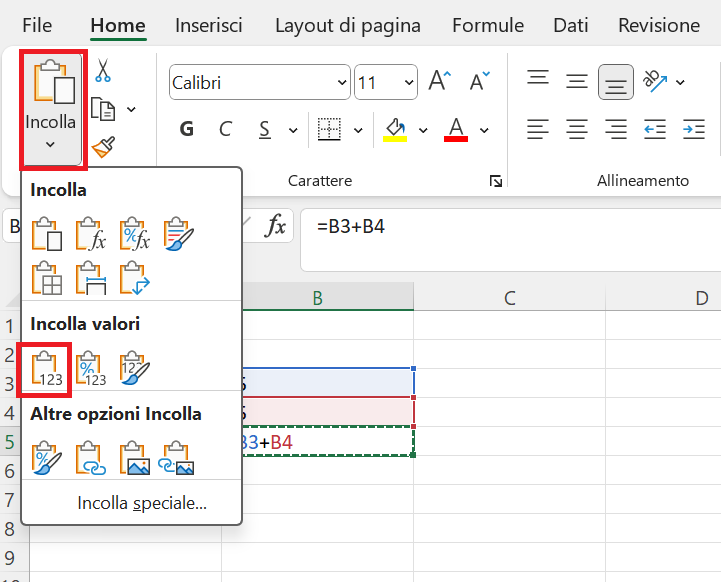
Task: Expand the Incolla dropdown arrow
Action: click(x=50, y=145)
